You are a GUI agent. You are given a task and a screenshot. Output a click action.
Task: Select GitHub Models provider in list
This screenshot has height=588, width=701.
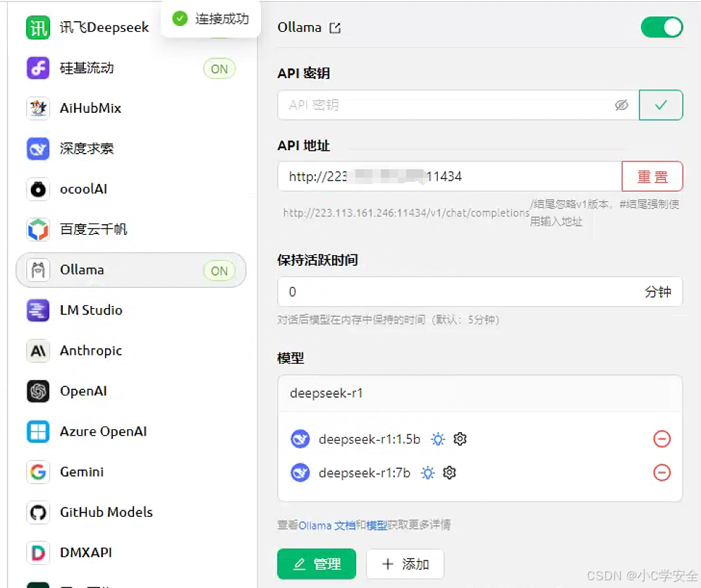(x=131, y=513)
